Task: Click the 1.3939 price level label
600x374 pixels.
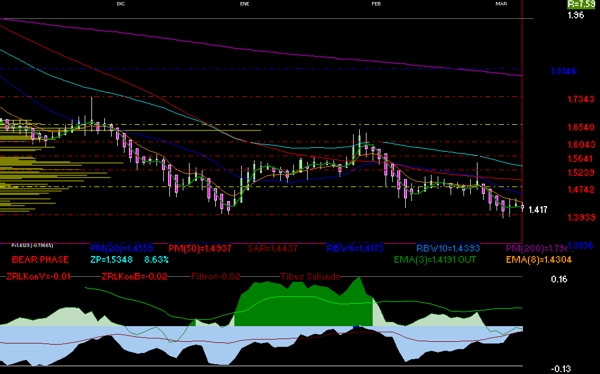Action: [x=582, y=217]
